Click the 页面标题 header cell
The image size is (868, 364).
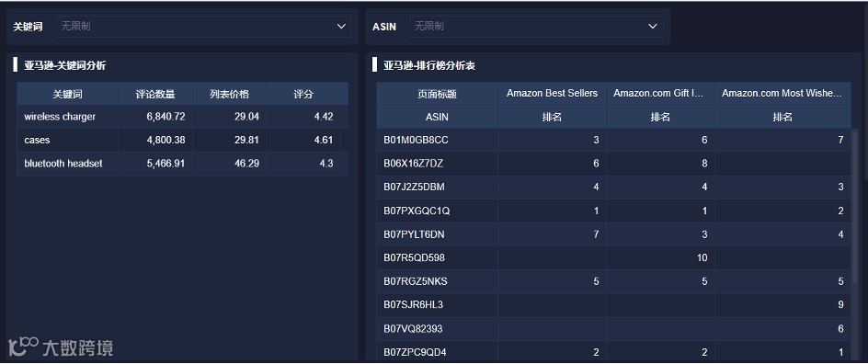[438, 94]
